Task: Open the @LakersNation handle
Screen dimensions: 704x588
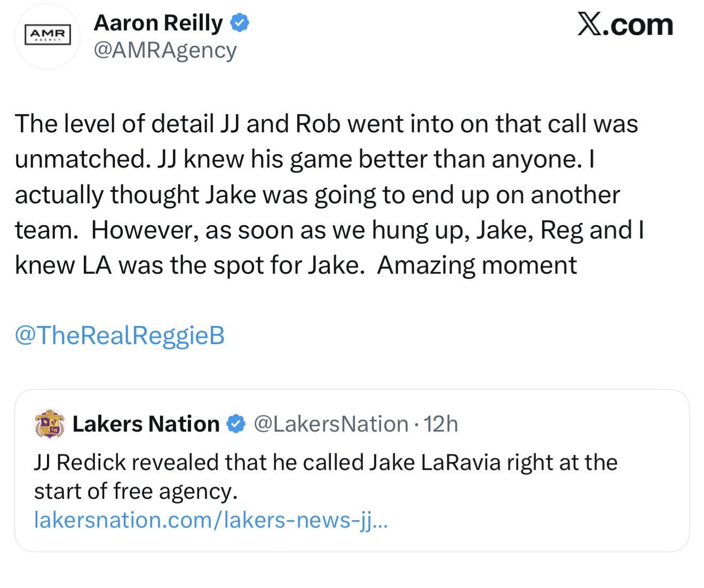Action: [331, 424]
